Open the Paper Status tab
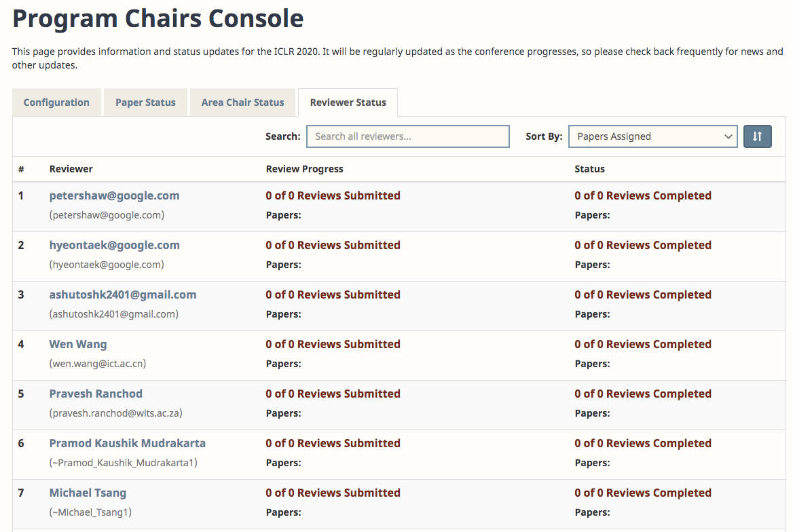The width and height of the screenshot is (793, 532). point(145,102)
